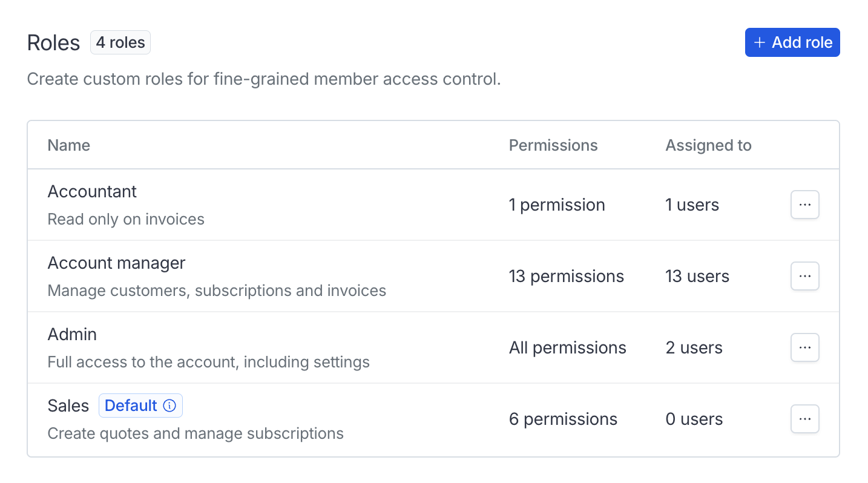
Task: Click the Add role button
Action: click(x=792, y=42)
